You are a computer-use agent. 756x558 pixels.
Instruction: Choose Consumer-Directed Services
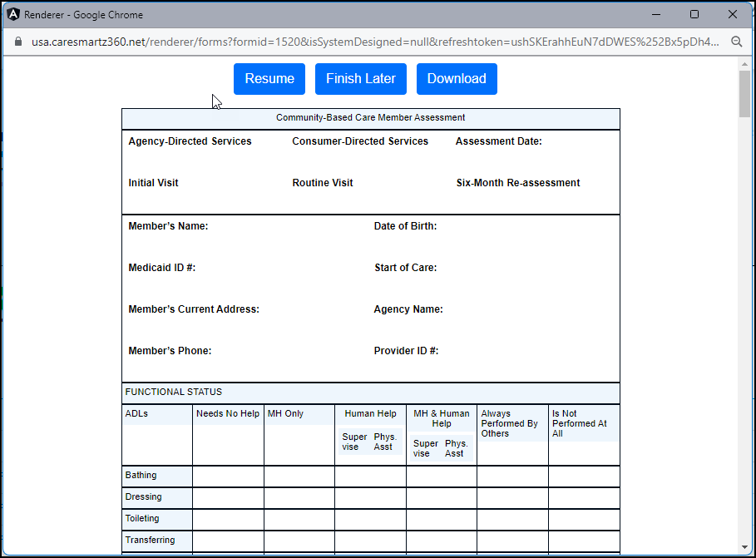click(359, 141)
